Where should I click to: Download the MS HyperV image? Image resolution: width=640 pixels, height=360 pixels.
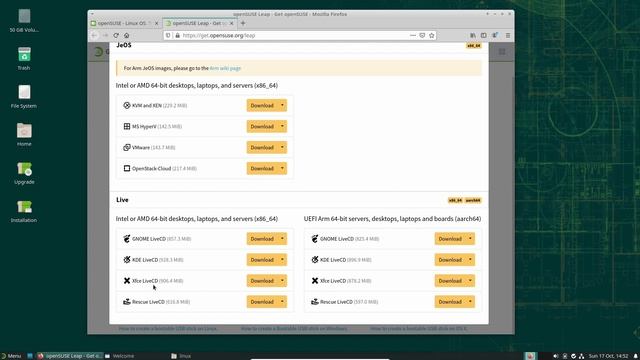(262, 127)
